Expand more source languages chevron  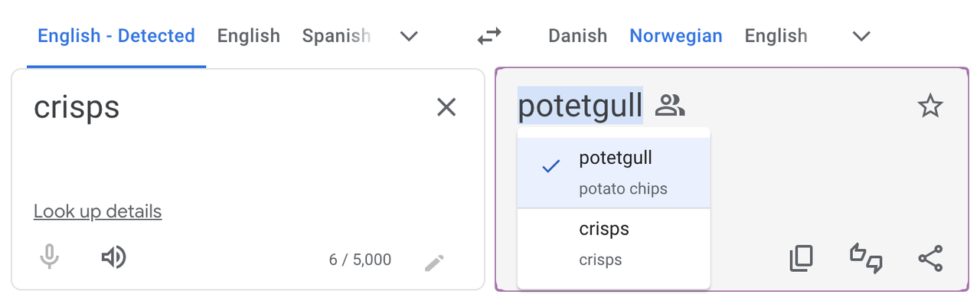[x=410, y=36]
